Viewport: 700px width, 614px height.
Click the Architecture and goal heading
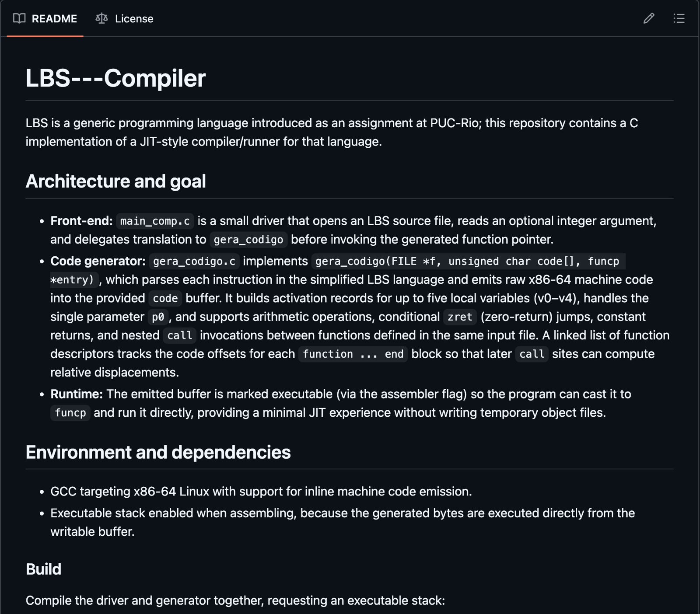coord(115,181)
